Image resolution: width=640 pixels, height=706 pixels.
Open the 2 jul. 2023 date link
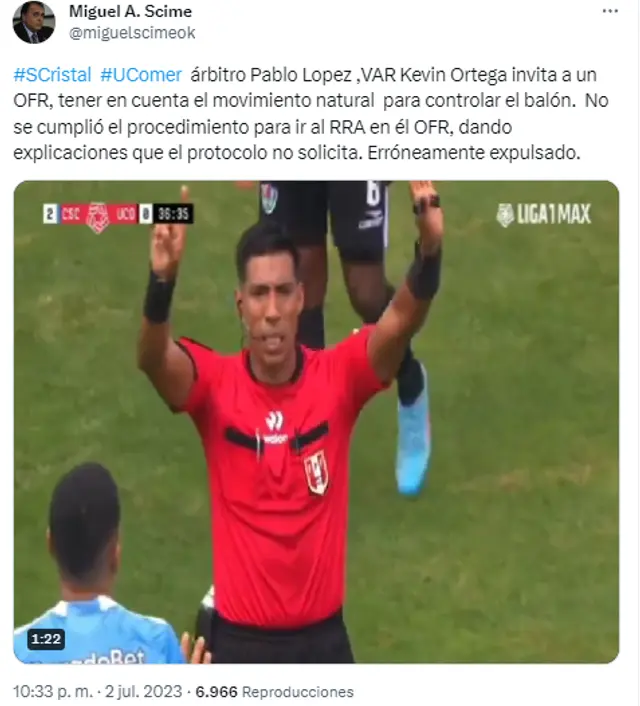[x=144, y=691]
